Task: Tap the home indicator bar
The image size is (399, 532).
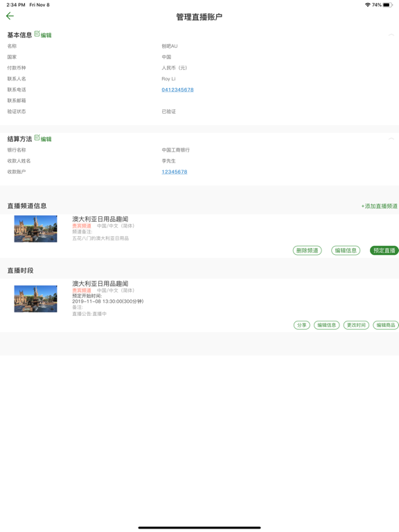Action: tap(199, 528)
